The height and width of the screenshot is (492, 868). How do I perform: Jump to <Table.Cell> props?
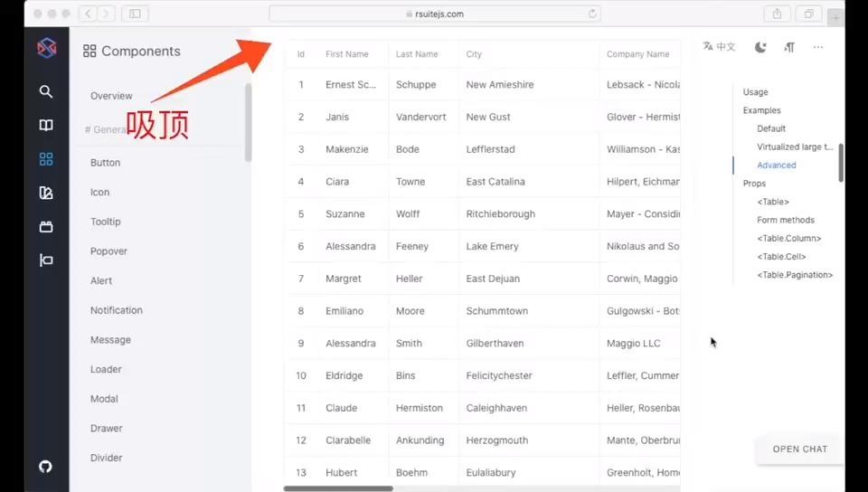click(781, 256)
